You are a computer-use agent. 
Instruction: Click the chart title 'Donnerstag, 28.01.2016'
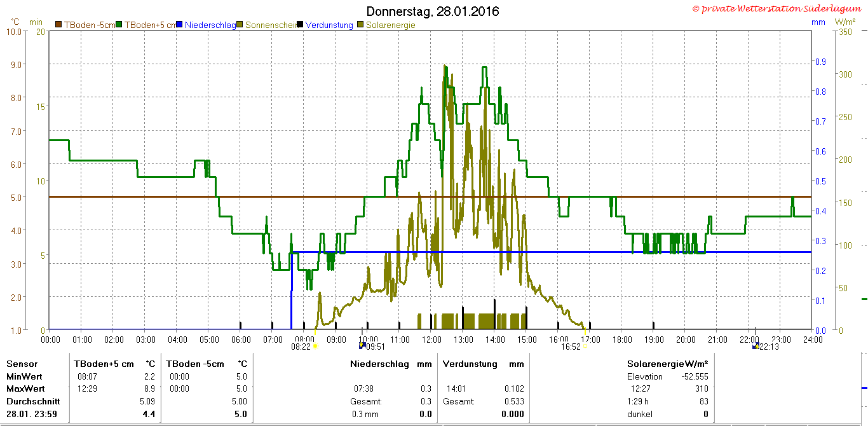[x=433, y=11]
